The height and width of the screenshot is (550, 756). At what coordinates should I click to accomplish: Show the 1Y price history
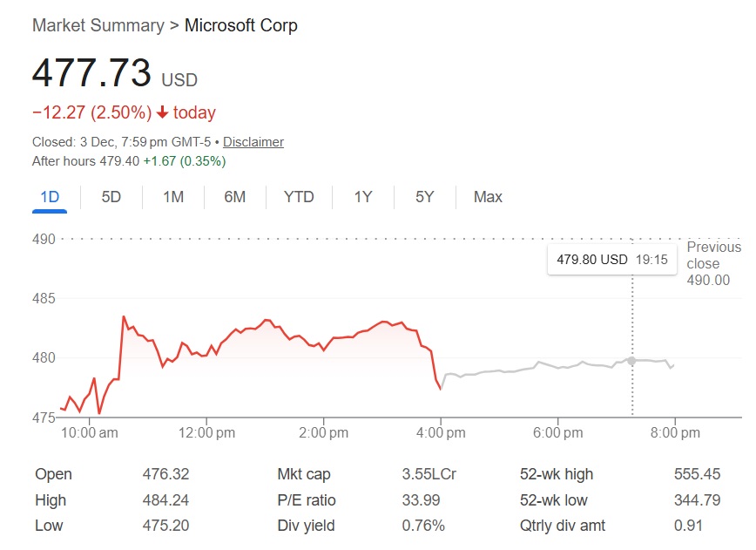(x=363, y=197)
